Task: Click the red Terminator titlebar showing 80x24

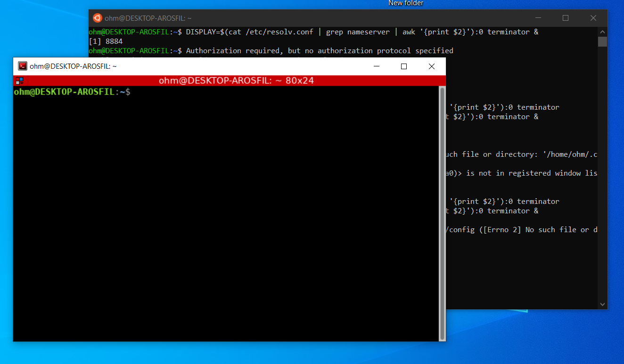Action: [236, 81]
